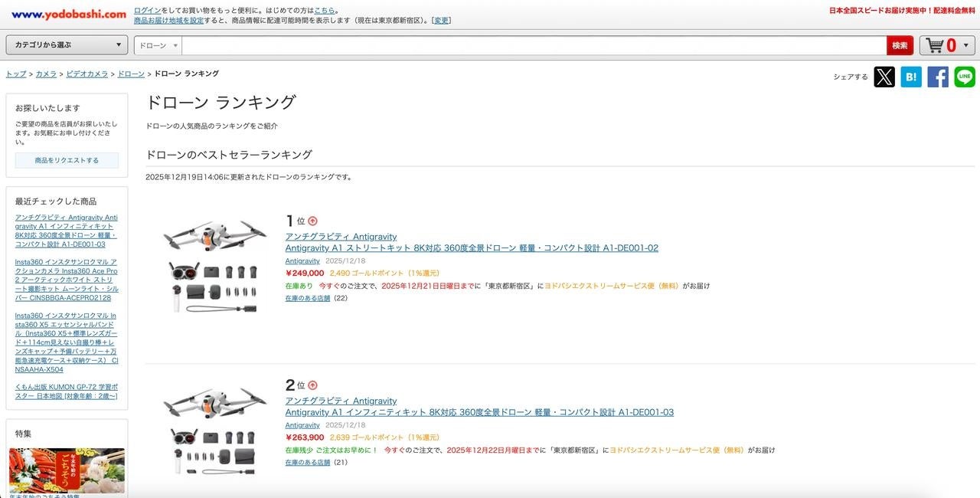The width and height of the screenshot is (980, 498).
Task: Open rank 1 drone product image
Action: pos(215,266)
